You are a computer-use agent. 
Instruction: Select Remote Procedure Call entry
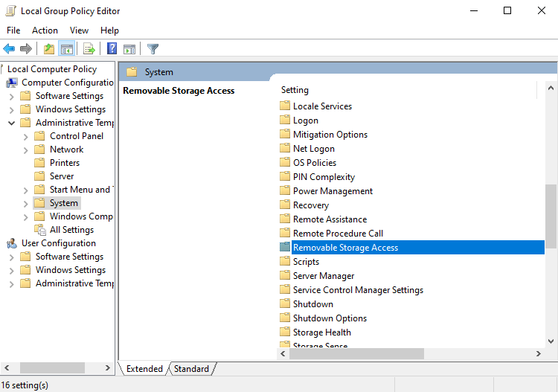[338, 234]
